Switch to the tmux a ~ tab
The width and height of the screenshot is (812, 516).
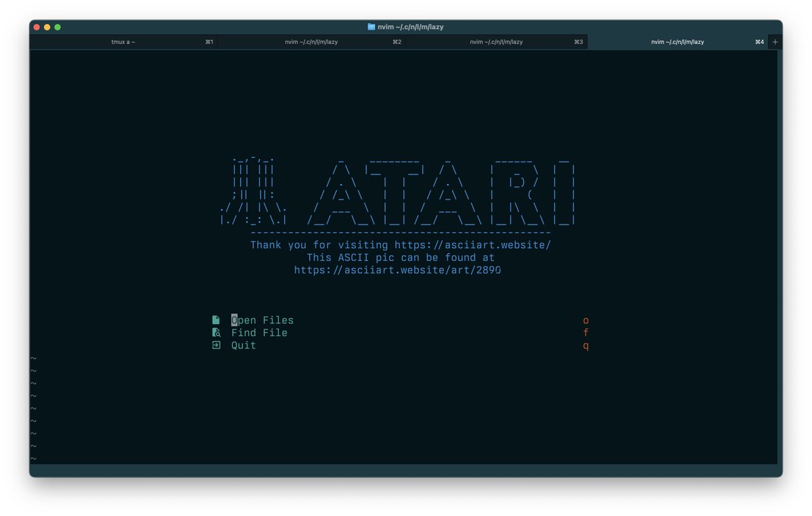pyautogui.click(x=124, y=42)
